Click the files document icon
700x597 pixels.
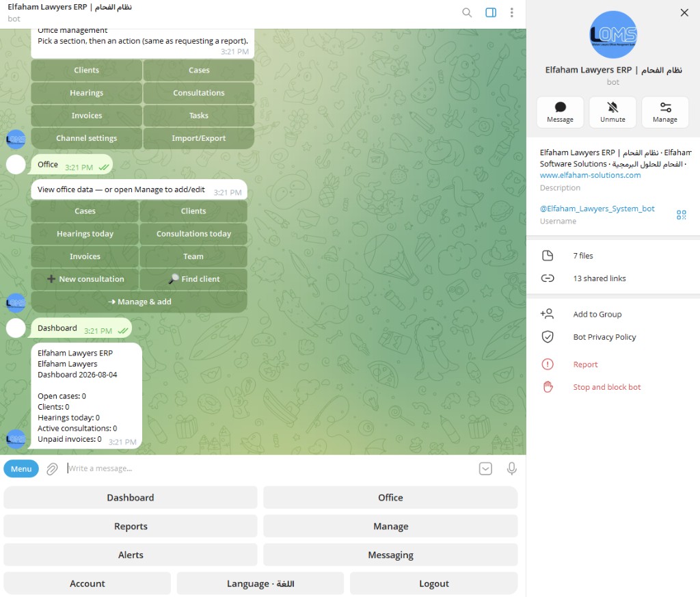[548, 255]
